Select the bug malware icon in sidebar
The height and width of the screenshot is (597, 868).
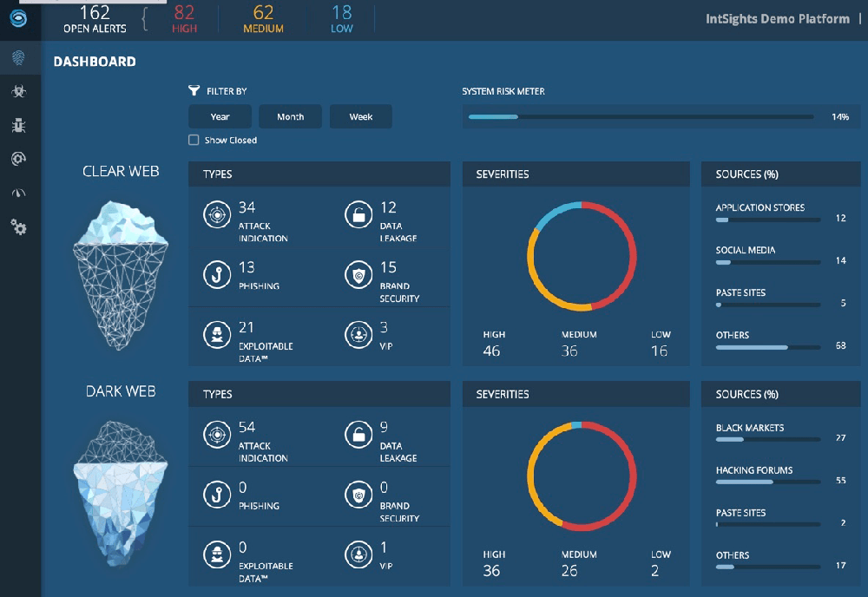(x=19, y=124)
